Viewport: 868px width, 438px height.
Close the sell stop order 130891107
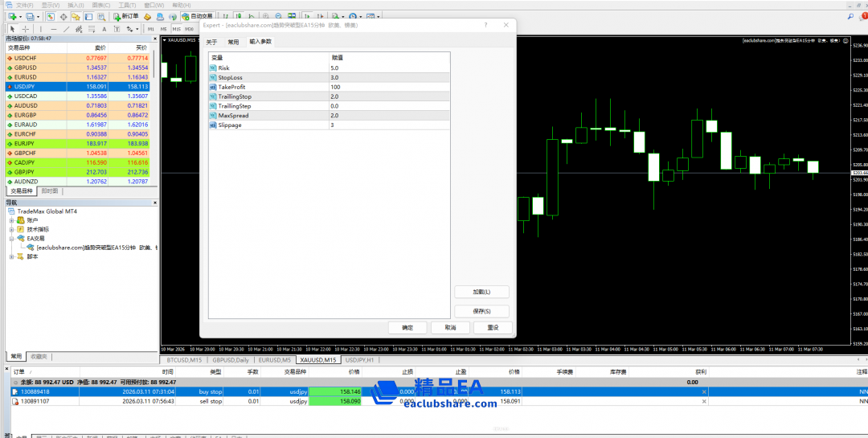tap(704, 401)
